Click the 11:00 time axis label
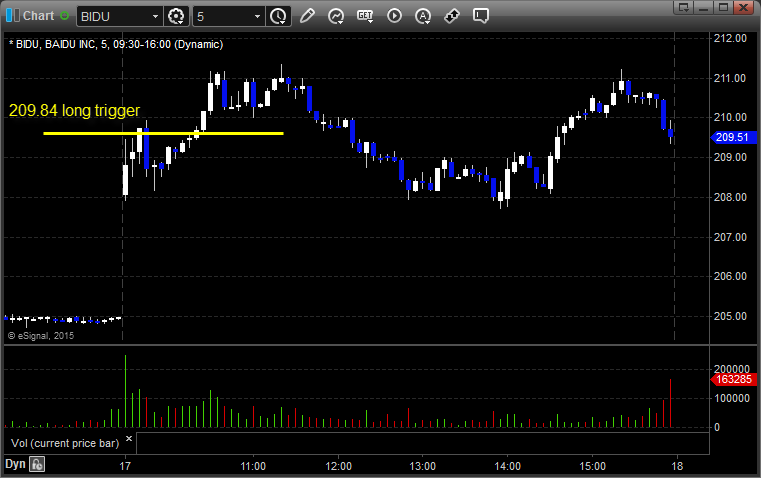The image size is (761, 478). coord(253,466)
